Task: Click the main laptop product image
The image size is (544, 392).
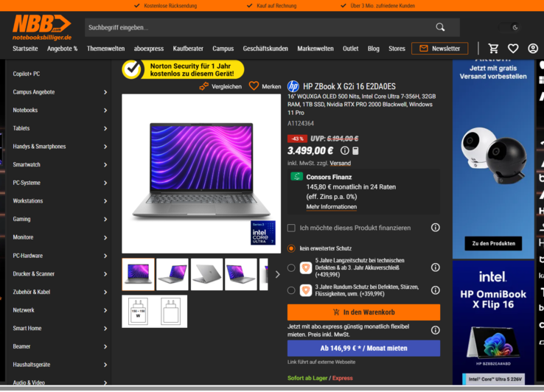Action: pos(201,173)
